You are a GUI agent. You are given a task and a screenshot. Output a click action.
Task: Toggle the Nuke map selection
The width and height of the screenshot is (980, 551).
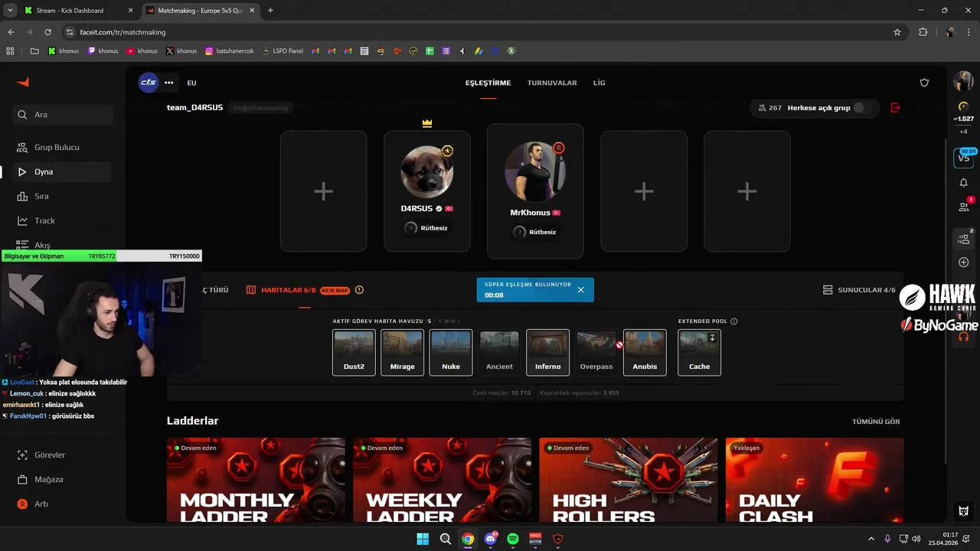[451, 352]
